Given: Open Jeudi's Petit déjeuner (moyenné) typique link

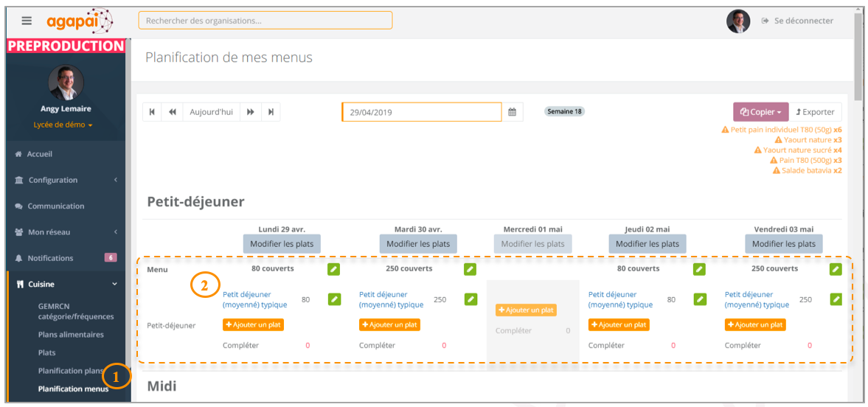Looking at the screenshot, I should tap(620, 299).
